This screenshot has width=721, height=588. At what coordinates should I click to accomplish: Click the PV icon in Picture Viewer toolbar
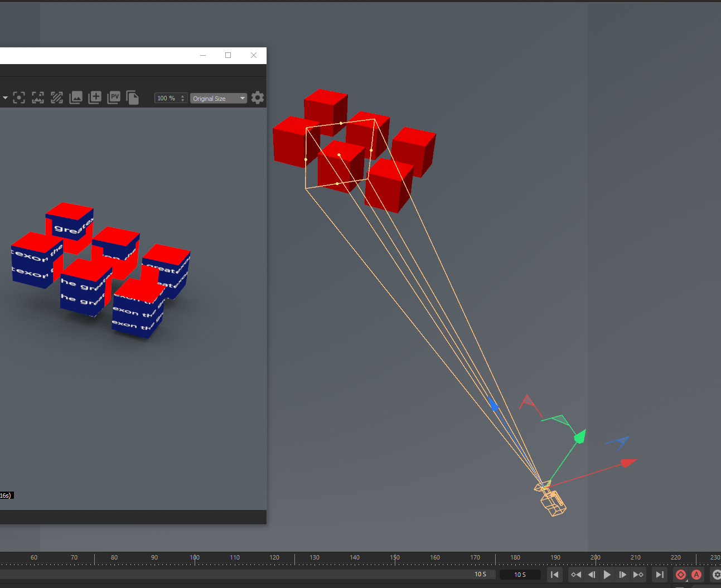pos(114,98)
